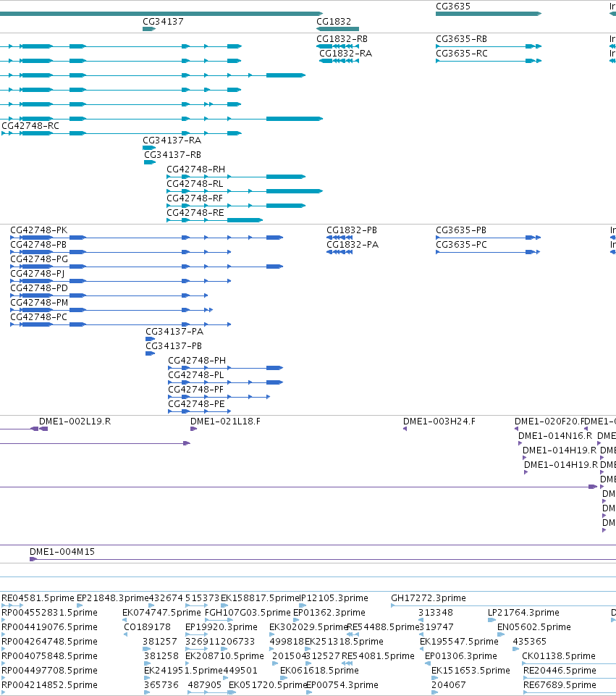Select BAC end DME1-014N16.R
This screenshot has height=696, width=616.
coord(555,436)
